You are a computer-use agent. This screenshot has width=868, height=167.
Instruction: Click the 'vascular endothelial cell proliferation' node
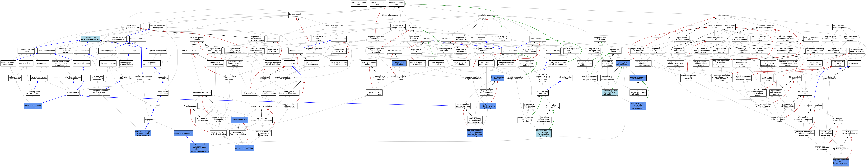[638, 78]
